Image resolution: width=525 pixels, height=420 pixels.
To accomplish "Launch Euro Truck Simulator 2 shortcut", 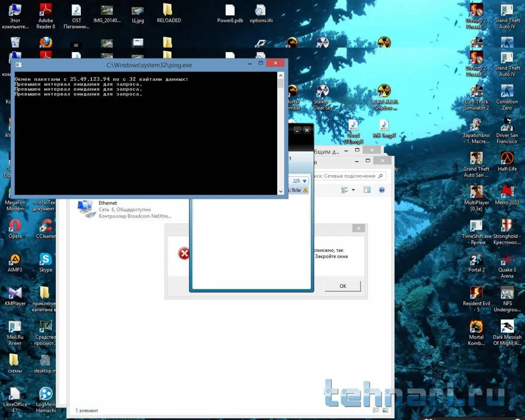I will click(476, 98).
